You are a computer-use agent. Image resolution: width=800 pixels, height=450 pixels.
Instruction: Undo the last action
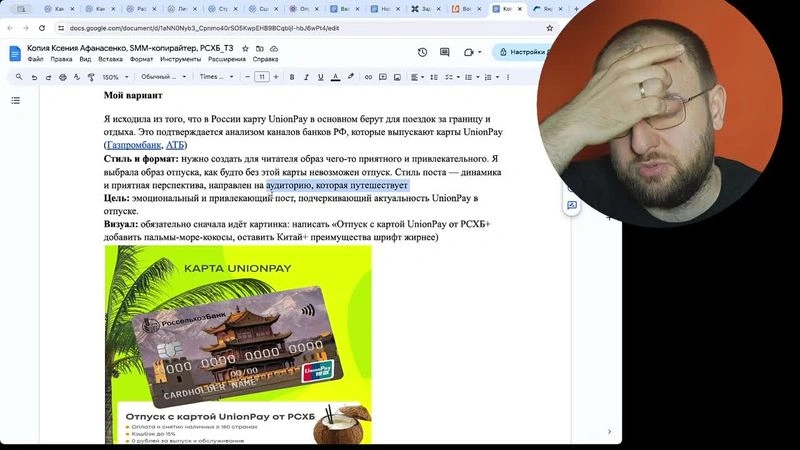34,77
